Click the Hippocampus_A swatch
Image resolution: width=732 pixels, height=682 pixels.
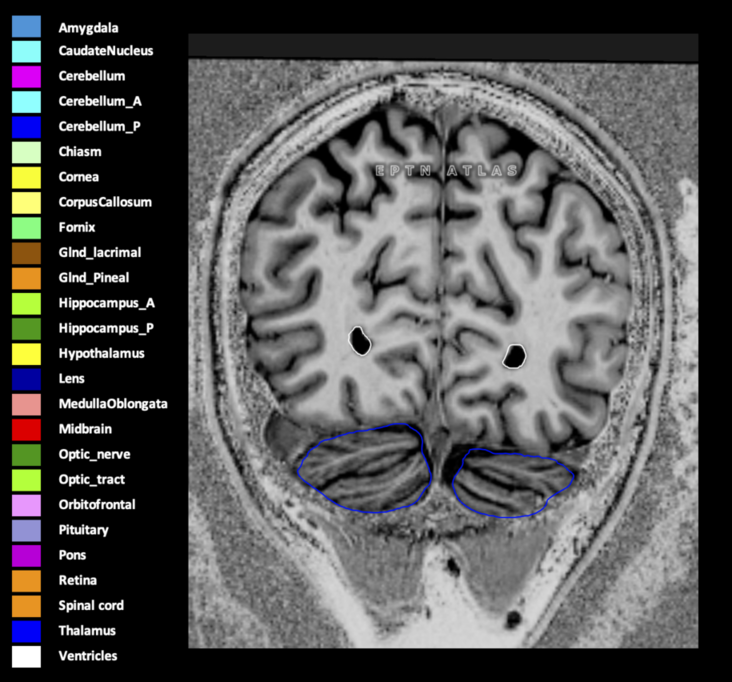point(26,304)
